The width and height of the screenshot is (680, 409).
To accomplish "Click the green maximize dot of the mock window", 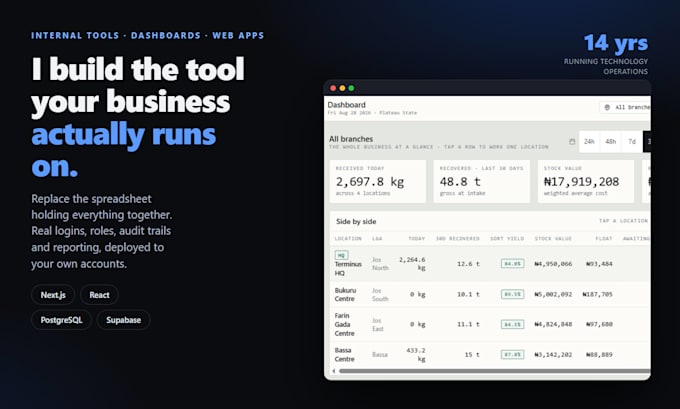I will (351, 88).
